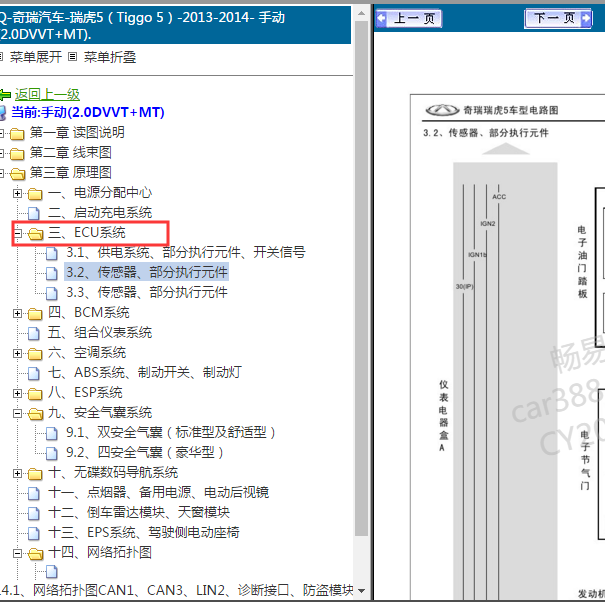This screenshot has width=605, height=602.
Task: Select 3.2、传感器、部分执行元件 tree item
Action: pyautogui.click(x=147, y=272)
